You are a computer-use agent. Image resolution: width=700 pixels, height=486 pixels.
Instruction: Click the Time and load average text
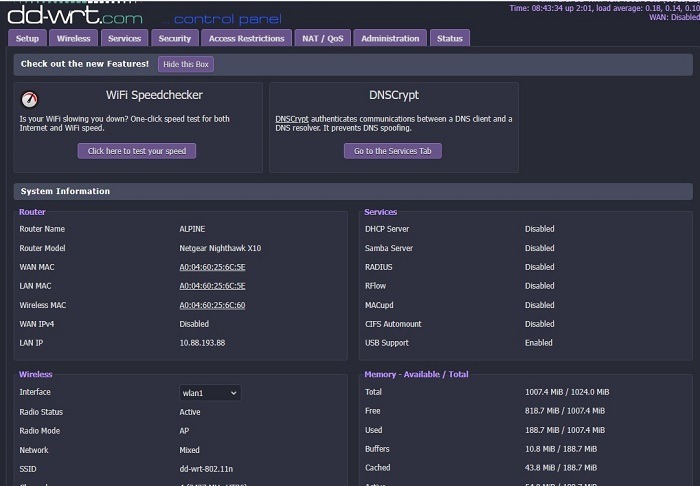click(x=604, y=8)
